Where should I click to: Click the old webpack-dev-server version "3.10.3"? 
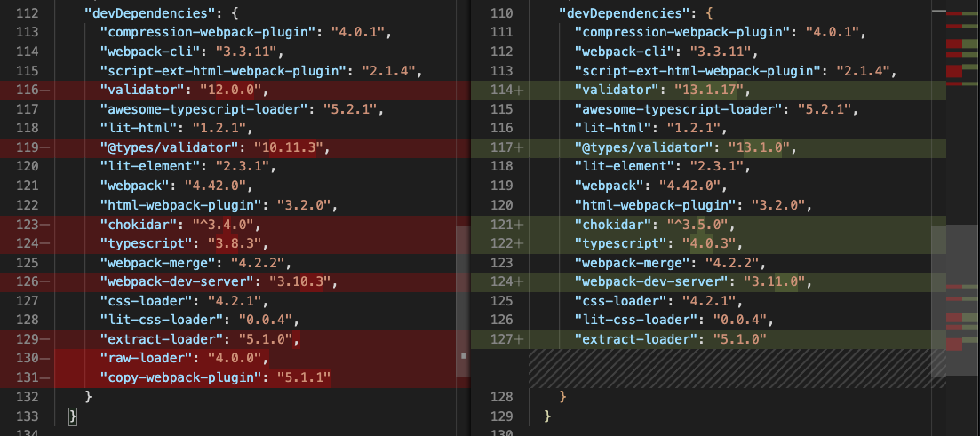(x=300, y=281)
